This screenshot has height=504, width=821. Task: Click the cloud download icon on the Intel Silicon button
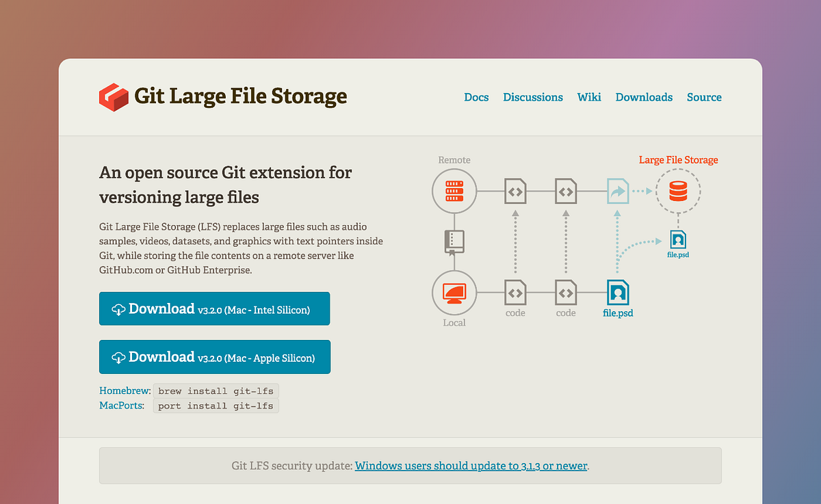pos(118,308)
